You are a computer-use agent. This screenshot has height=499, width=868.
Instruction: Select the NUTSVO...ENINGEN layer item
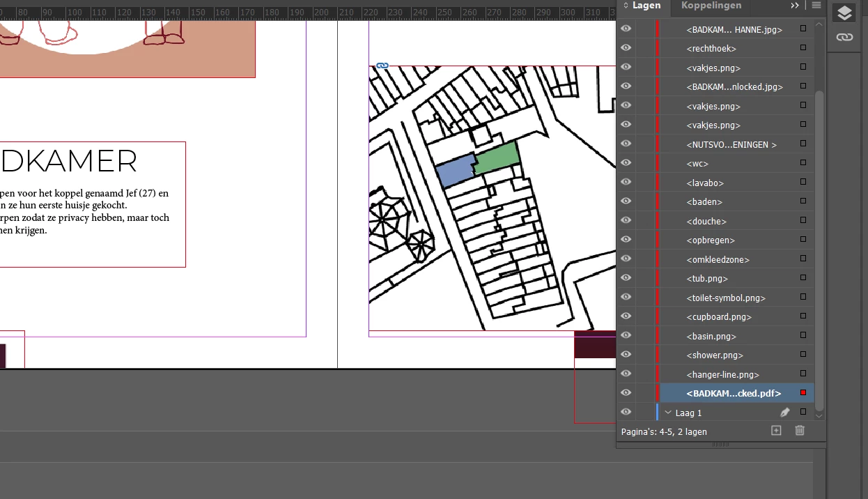(731, 144)
